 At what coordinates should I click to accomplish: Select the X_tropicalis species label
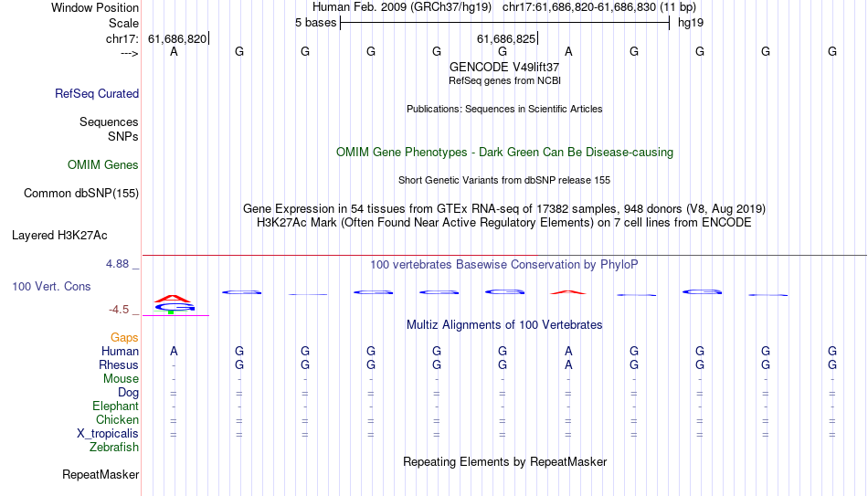(x=108, y=434)
